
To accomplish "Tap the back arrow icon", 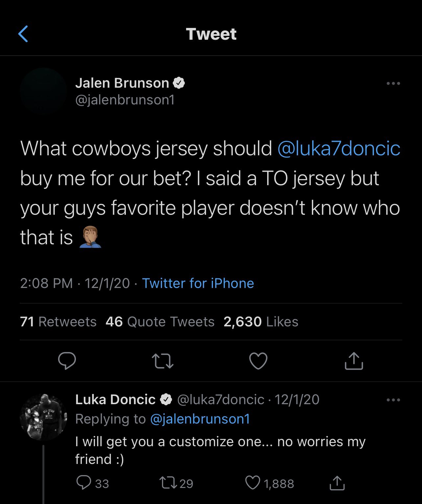I will [23, 34].
